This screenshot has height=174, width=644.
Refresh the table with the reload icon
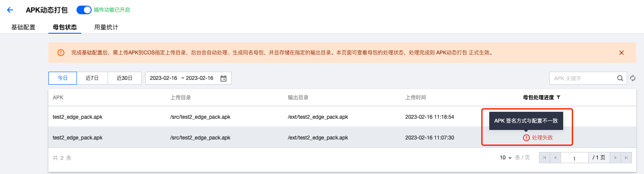633,78
